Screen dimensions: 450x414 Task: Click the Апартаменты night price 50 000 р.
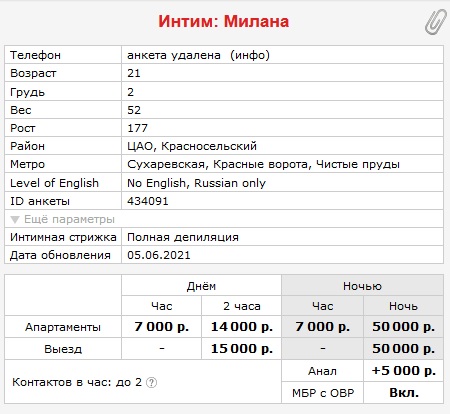403,327
